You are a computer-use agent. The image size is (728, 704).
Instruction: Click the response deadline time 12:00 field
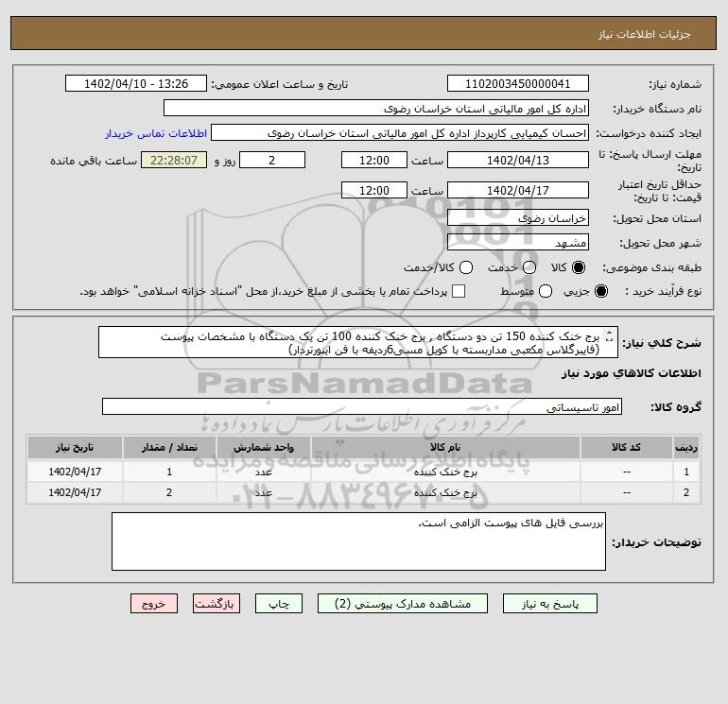[374, 160]
